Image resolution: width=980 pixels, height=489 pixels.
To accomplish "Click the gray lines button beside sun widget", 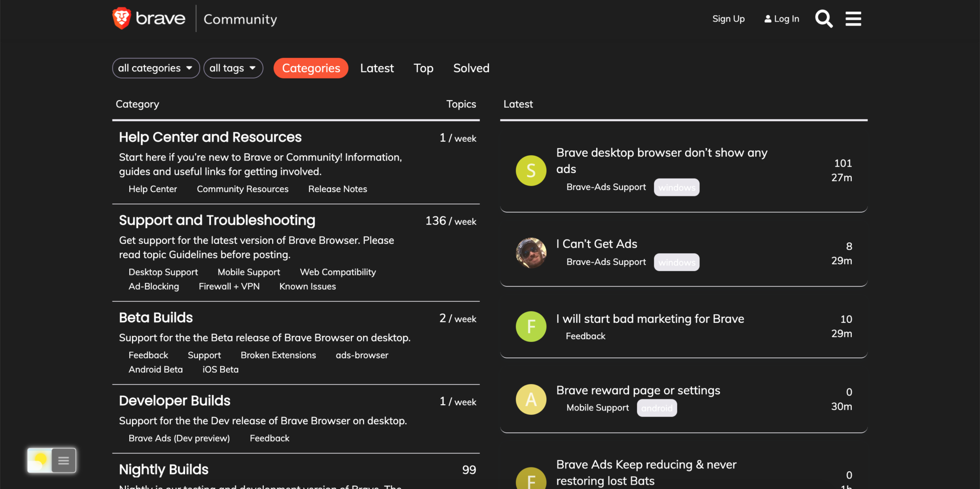I will click(x=64, y=461).
